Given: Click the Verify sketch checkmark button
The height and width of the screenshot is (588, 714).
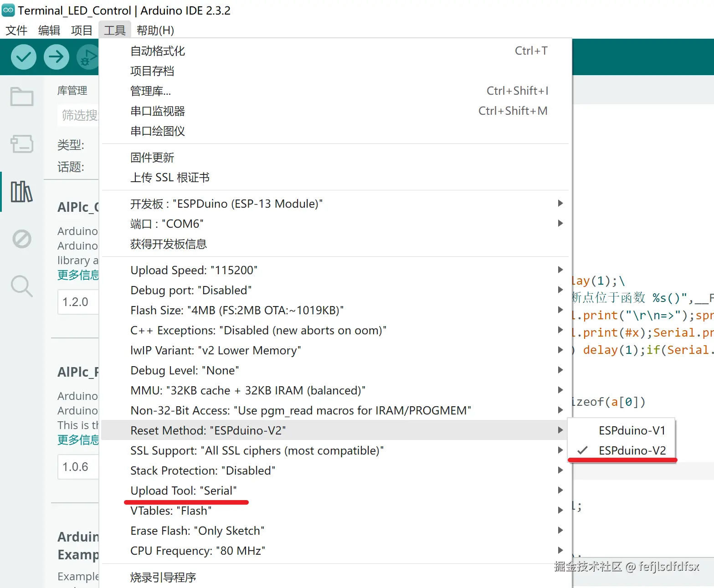Looking at the screenshot, I should click(x=24, y=57).
